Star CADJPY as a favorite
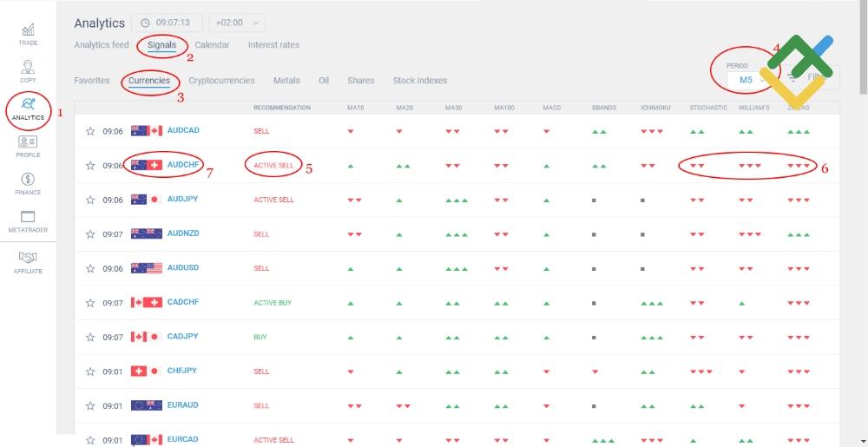Screen dimensions: 868x447 point(90,337)
